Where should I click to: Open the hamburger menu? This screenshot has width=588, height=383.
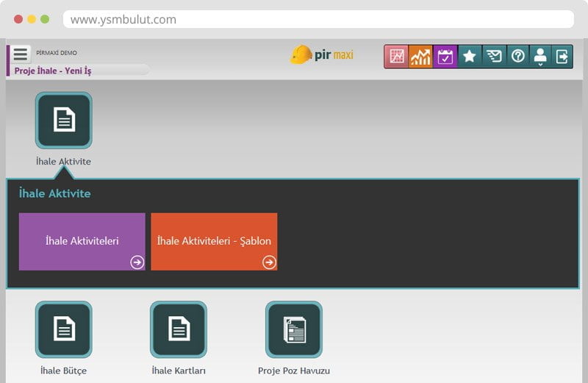(x=21, y=54)
